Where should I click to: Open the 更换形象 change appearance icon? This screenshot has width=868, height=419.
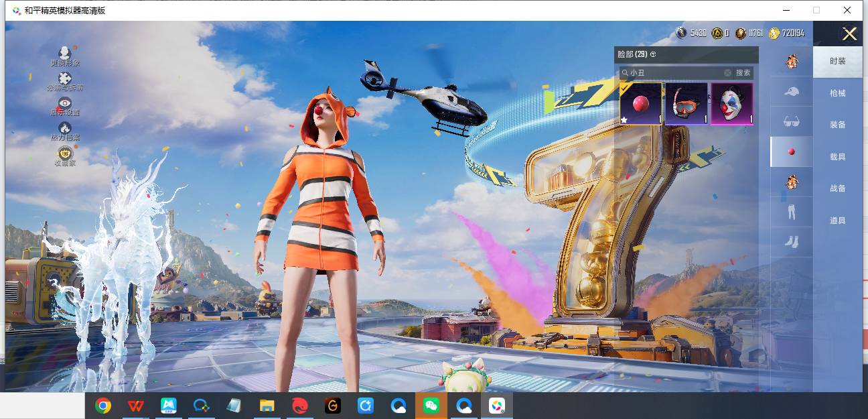(65, 54)
